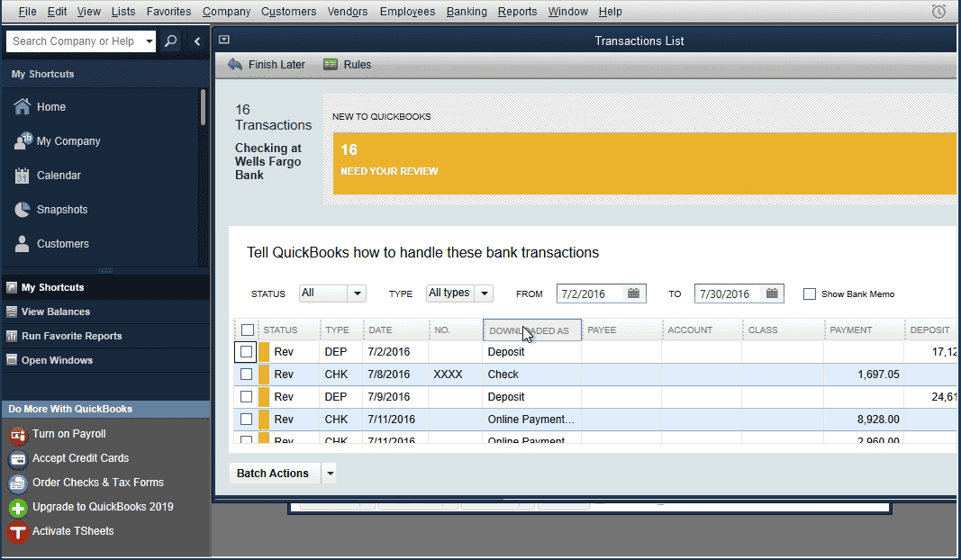Viewport: 961px width, 560px height.
Task: Open the reminders alarm clock icon
Action: click(938, 11)
